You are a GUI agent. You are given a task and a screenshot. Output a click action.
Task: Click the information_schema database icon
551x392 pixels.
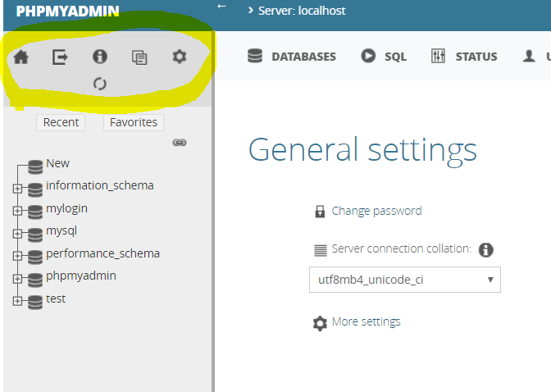point(35,189)
